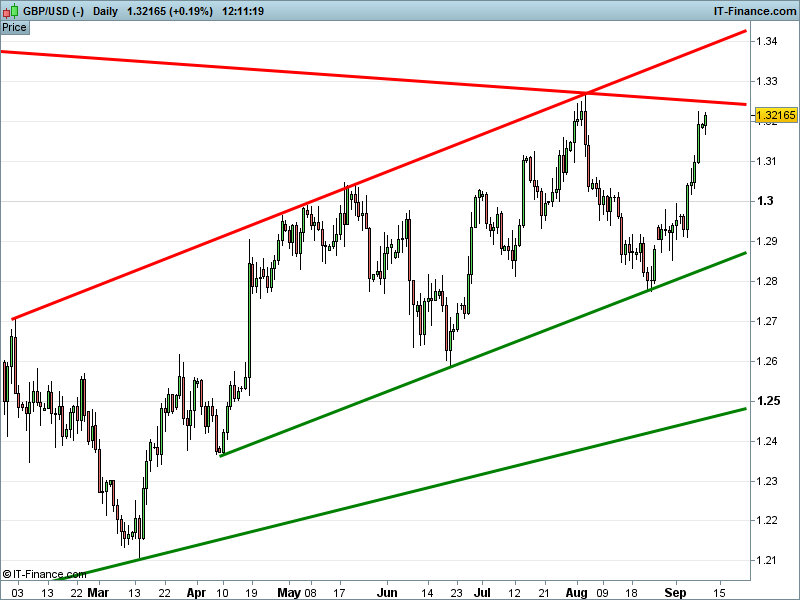Image resolution: width=800 pixels, height=600 pixels.
Task: Click the 1.31 price axis label
Action: pyautogui.click(x=767, y=161)
